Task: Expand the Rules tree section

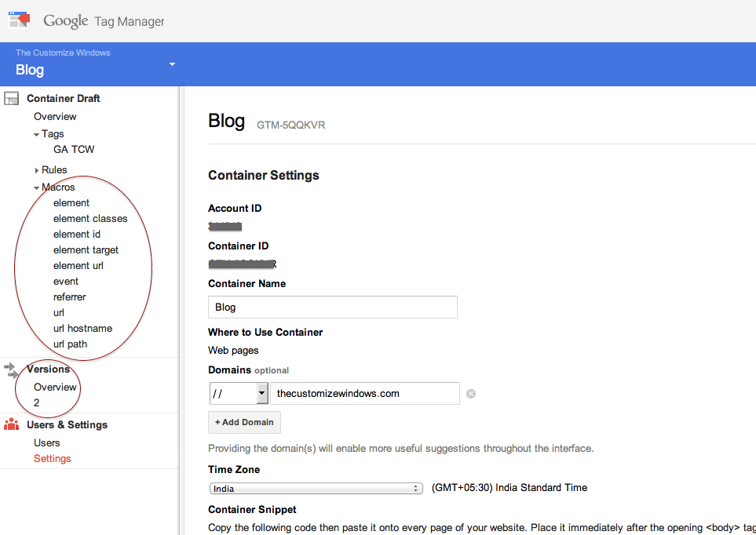Action: pyautogui.click(x=37, y=170)
